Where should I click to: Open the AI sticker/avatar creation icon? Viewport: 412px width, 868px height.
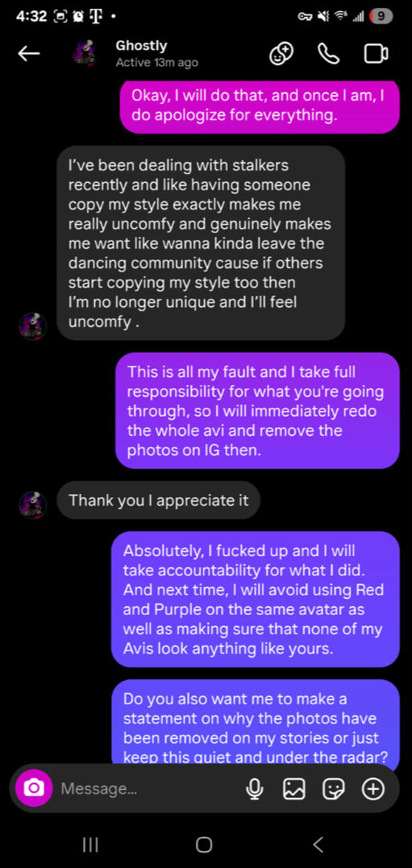point(281,54)
